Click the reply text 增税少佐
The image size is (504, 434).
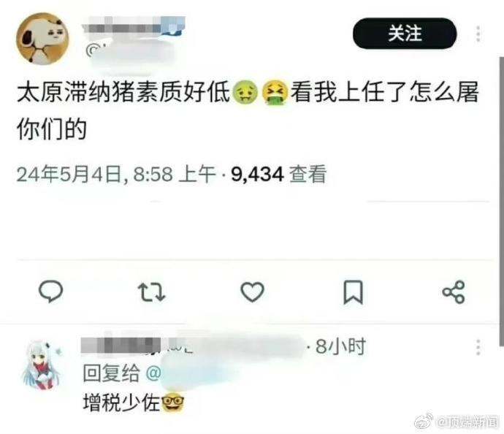[121, 403]
